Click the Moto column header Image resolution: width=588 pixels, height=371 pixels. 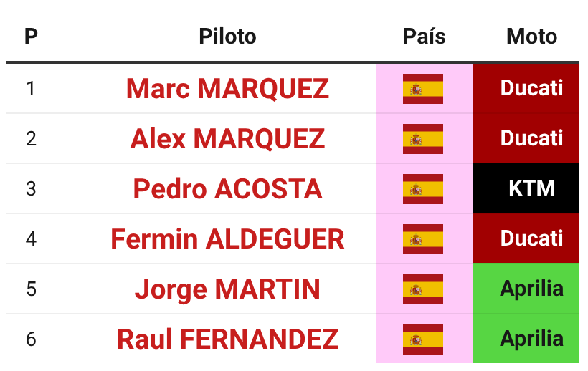click(532, 37)
